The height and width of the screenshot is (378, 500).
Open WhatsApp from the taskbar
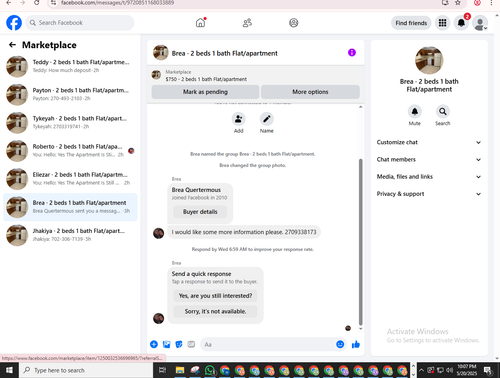tap(210, 370)
